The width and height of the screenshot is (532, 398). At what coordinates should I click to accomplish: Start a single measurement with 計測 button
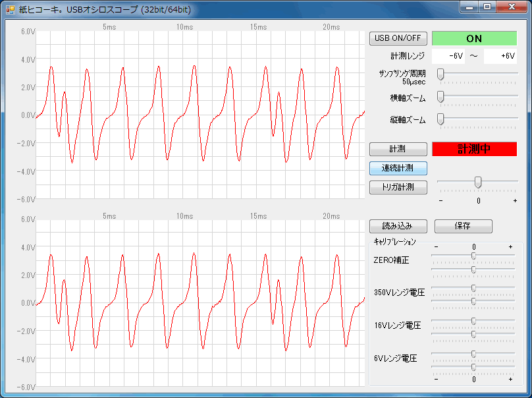point(398,149)
